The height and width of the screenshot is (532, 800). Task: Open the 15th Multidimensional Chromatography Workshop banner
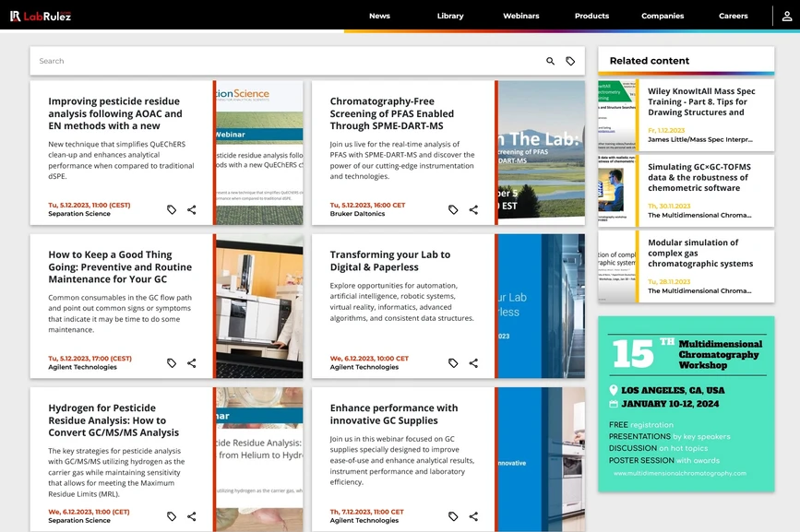pyautogui.click(x=687, y=404)
